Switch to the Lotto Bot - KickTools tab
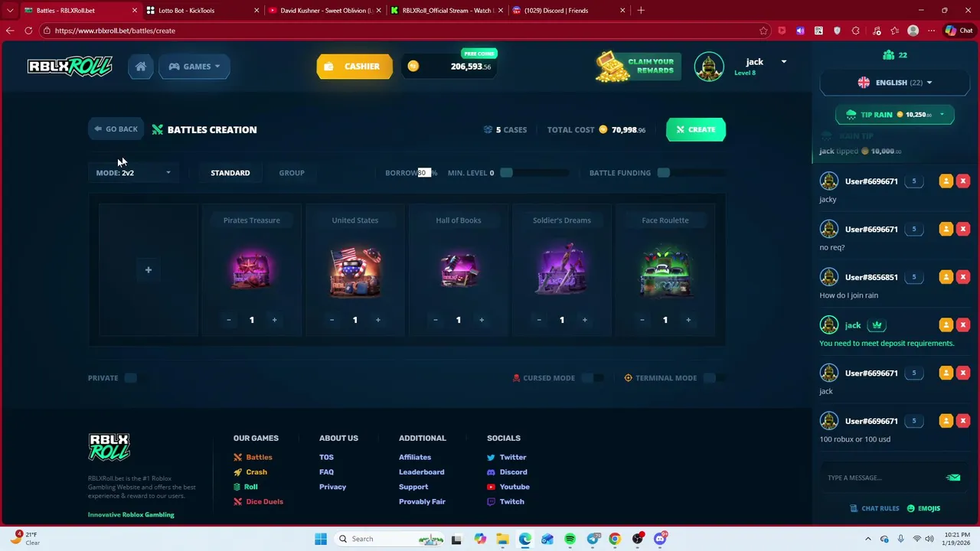 point(204,11)
